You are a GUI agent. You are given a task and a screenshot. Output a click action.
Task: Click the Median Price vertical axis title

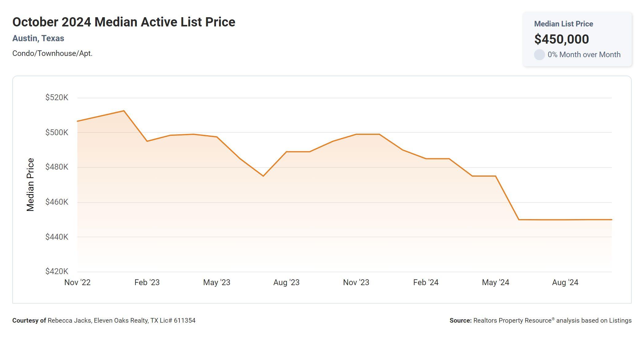point(30,185)
